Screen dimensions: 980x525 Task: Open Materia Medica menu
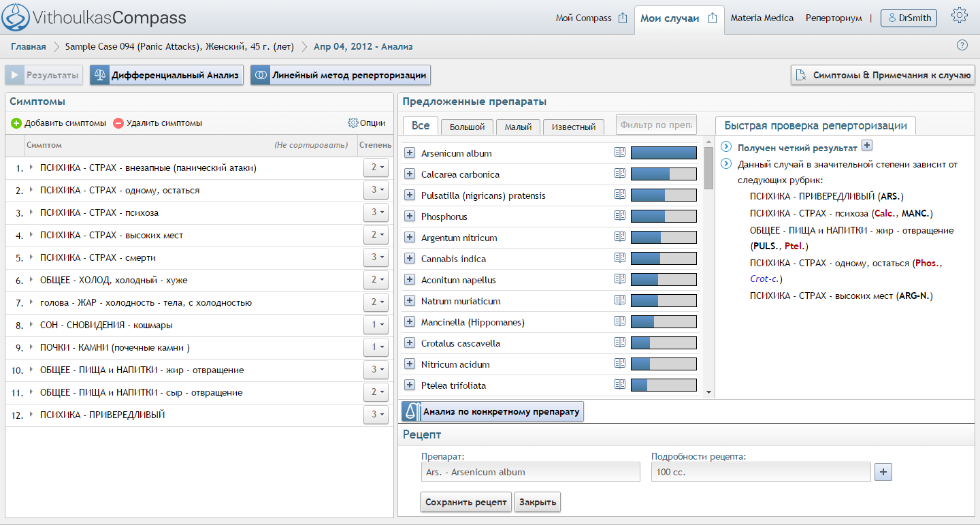[x=762, y=18]
